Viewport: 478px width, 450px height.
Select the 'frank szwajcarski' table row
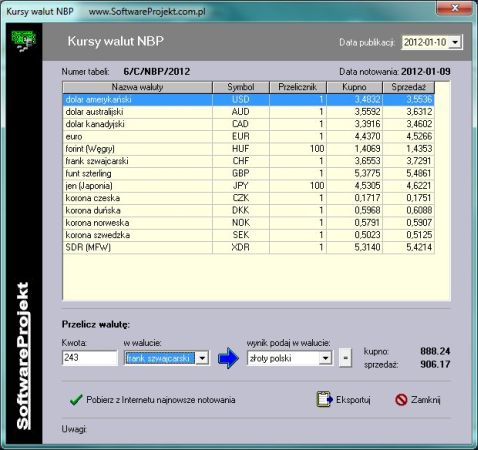coord(248,161)
